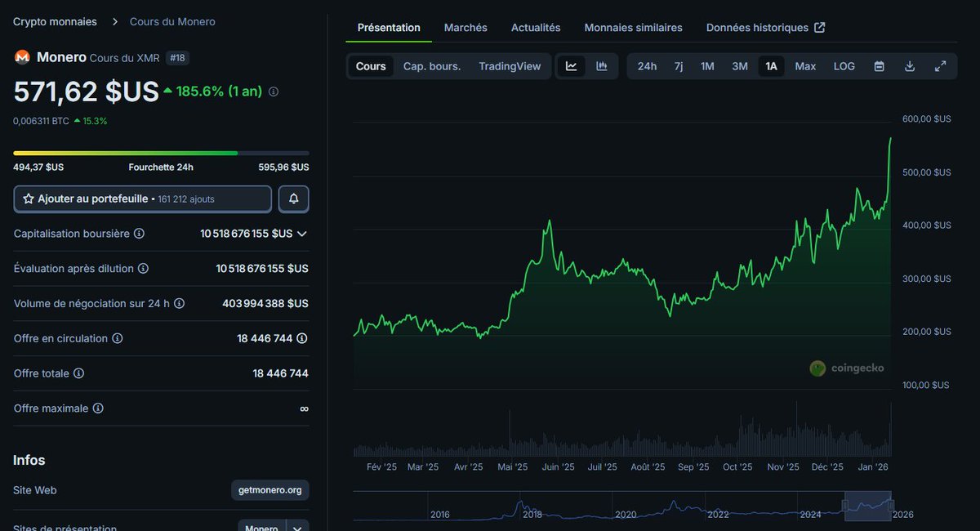The image size is (980, 531).
Task: Switch to TradingView chart mode
Action: click(x=510, y=66)
